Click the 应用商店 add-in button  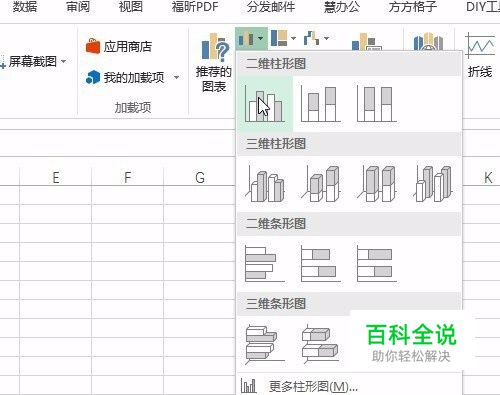(x=119, y=46)
